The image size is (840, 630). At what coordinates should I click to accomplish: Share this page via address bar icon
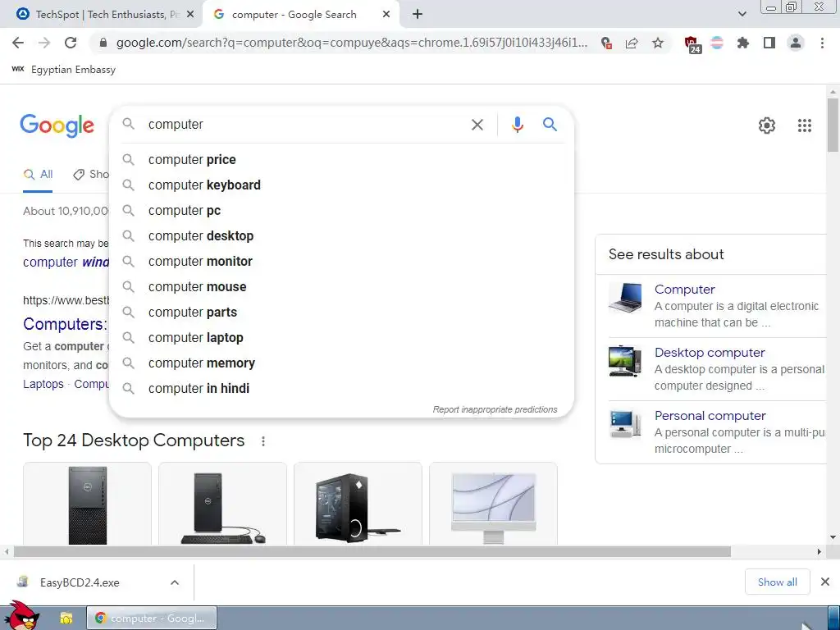(x=632, y=43)
